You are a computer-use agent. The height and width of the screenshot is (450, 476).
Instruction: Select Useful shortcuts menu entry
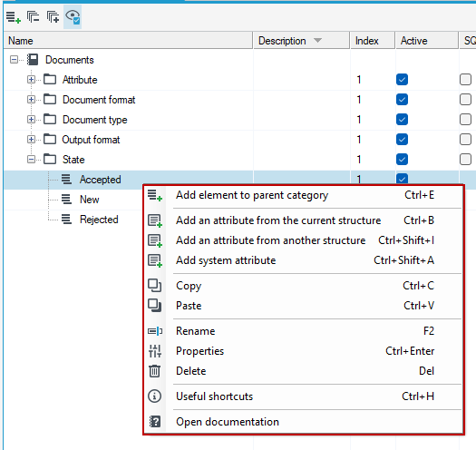(x=304, y=396)
